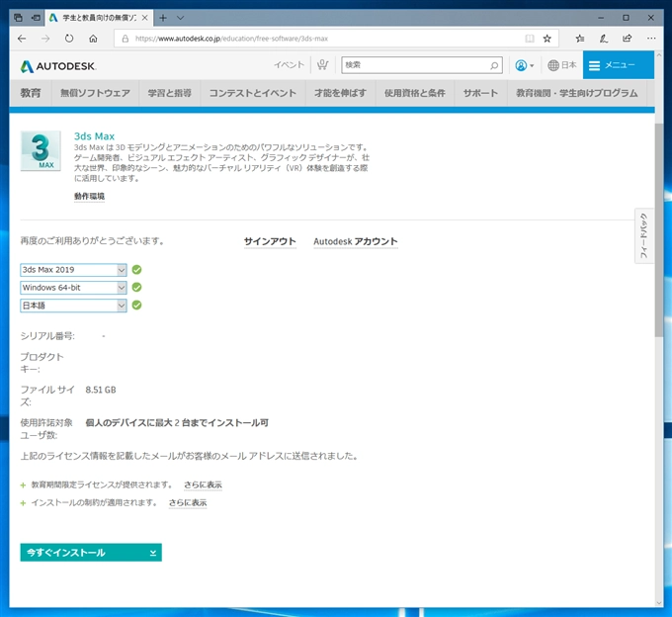Image resolution: width=672 pixels, height=617 pixels.
Task: Add page to favorites with star icon
Action: point(546,39)
